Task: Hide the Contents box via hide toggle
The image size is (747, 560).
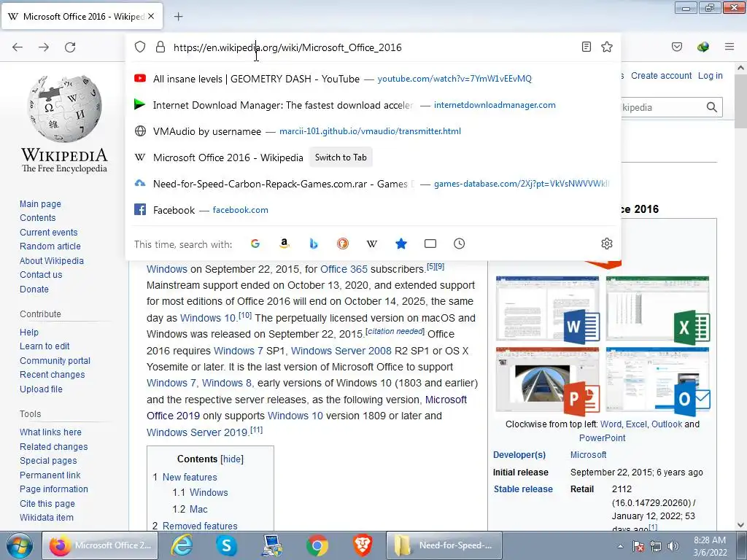Action: (x=232, y=459)
